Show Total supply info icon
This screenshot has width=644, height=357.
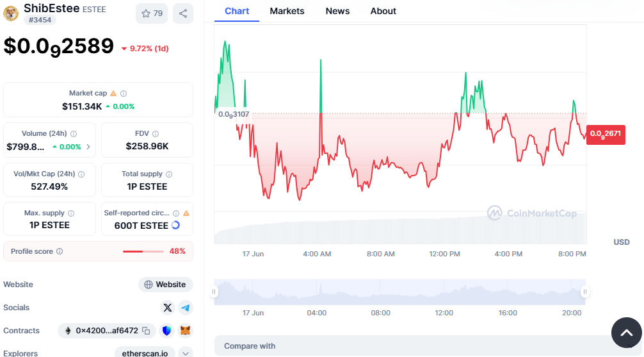tap(169, 174)
